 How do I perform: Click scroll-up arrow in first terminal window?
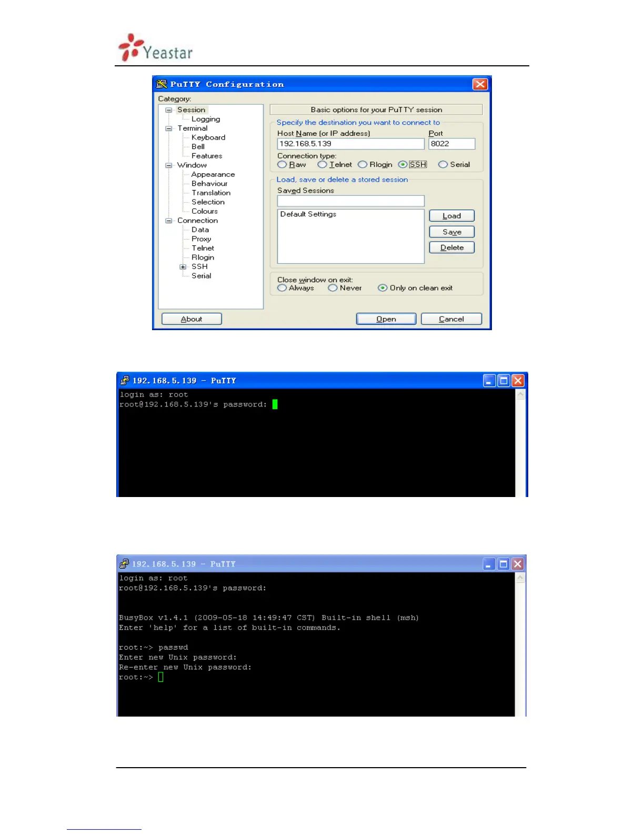click(x=521, y=394)
